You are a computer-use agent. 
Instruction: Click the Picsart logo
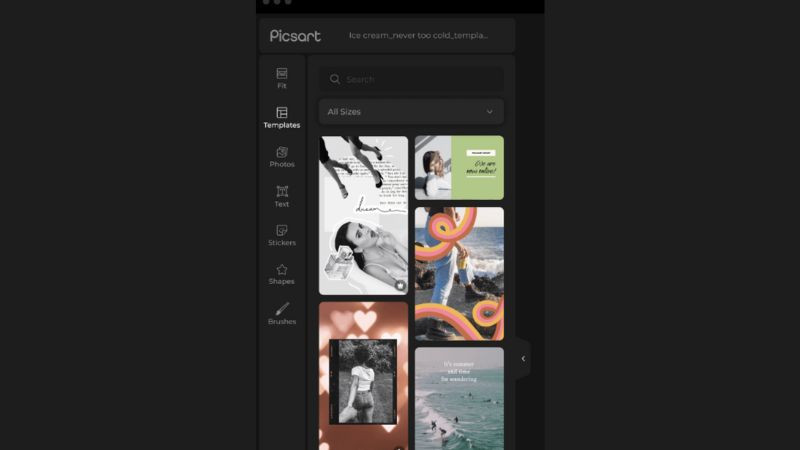pos(295,36)
